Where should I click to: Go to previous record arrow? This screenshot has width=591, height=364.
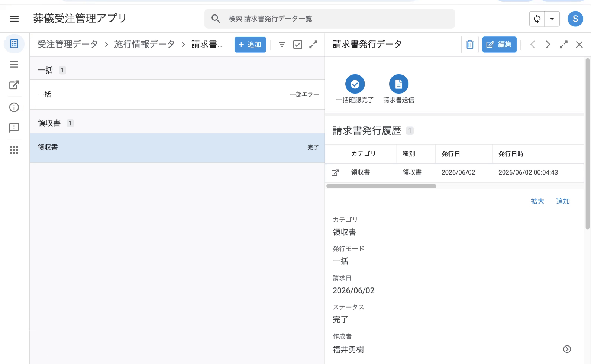click(x=533, y=45)
